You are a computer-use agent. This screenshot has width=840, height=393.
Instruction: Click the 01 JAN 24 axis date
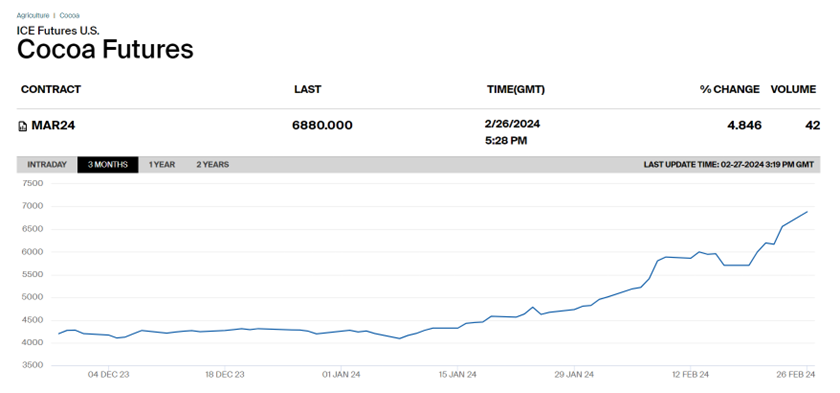[341, 375]
